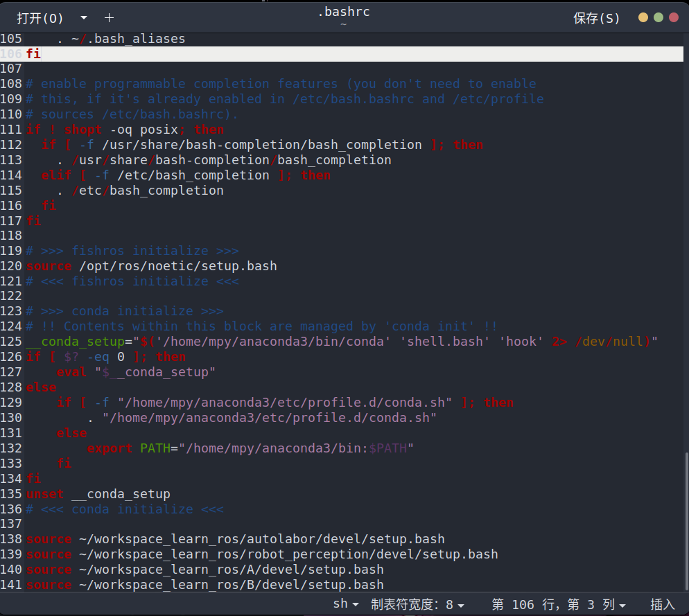689x616 pixels.
Task: Save the file using 保存(S)
Action: (596, 18)
